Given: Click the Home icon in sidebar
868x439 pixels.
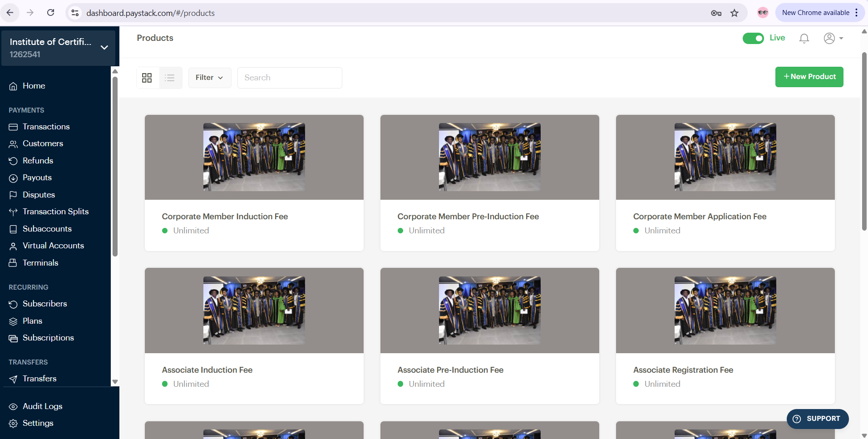Looking at the screenshot, I should [13, 86].
